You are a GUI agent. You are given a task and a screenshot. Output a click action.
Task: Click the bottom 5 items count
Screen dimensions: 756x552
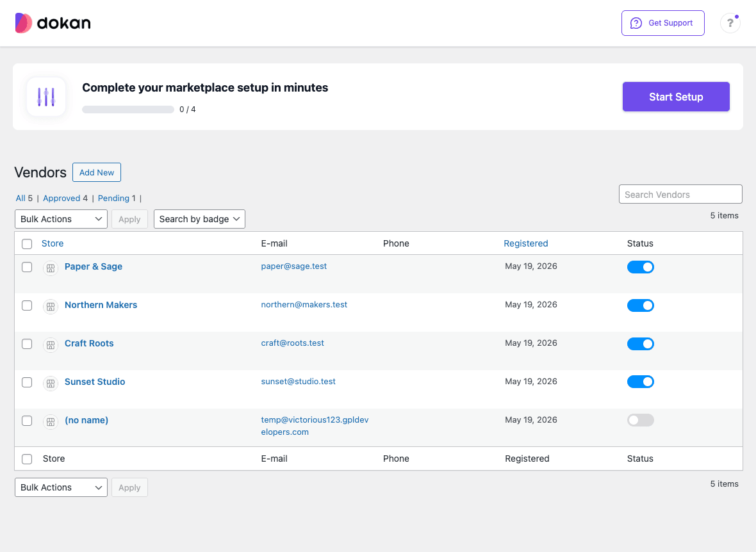click(724, 484)
